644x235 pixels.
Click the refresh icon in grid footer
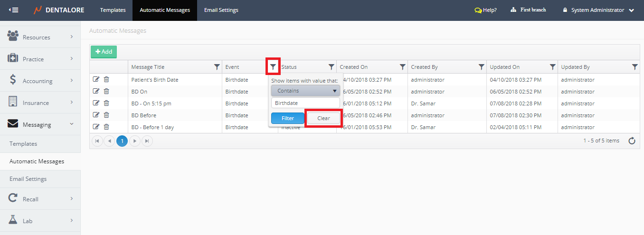pyautogui.click(x=632, y=141)
